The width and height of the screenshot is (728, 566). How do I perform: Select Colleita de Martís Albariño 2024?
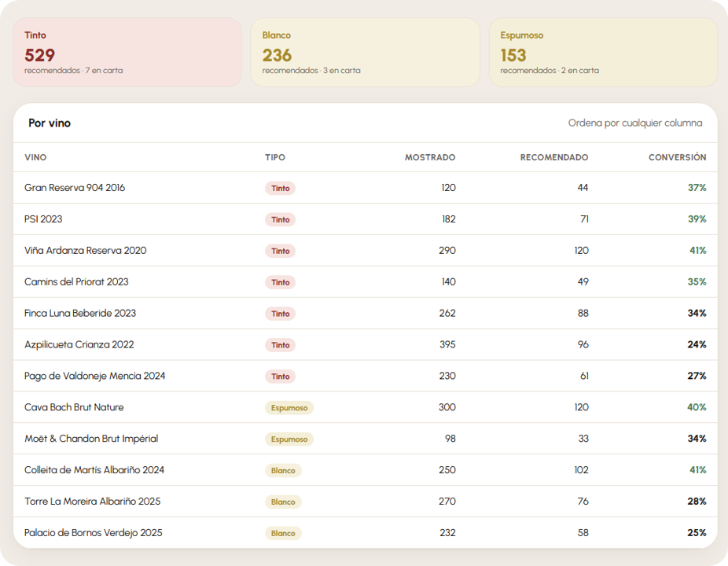94,470
